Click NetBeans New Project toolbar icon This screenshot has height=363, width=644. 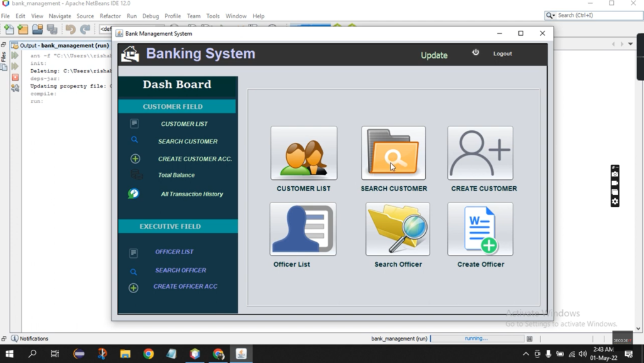(23, 29)
